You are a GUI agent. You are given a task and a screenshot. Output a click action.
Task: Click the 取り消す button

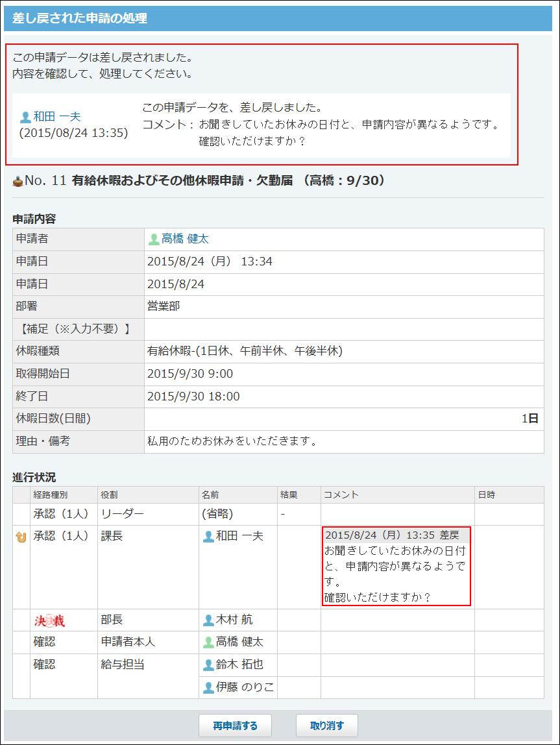327,726
